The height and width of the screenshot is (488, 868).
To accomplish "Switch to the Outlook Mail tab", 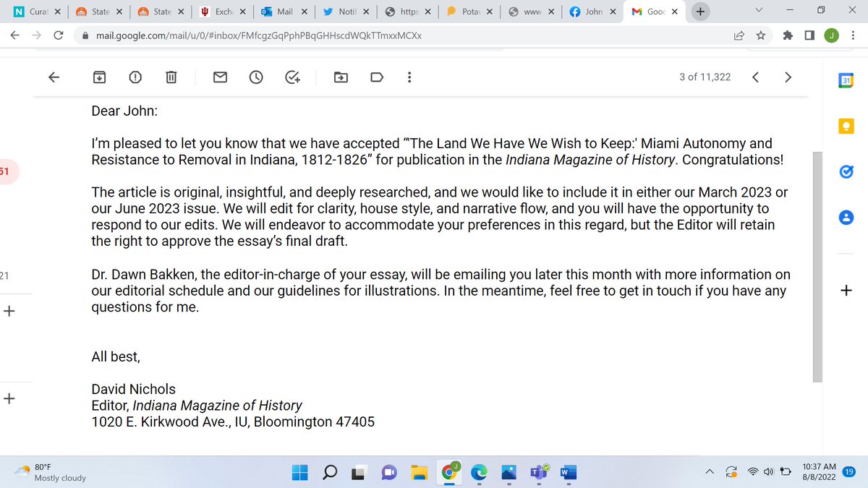I will point(286,12).
